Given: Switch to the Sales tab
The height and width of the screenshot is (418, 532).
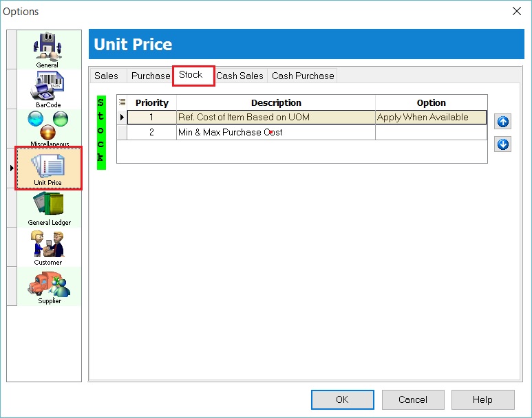Looking at the screenshot, I should point(106,76).
